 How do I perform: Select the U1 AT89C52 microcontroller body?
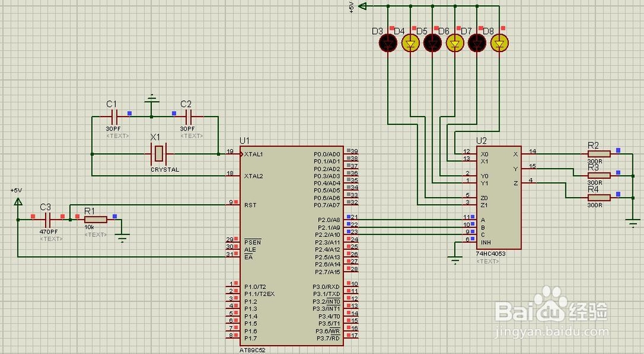(292, 246)
